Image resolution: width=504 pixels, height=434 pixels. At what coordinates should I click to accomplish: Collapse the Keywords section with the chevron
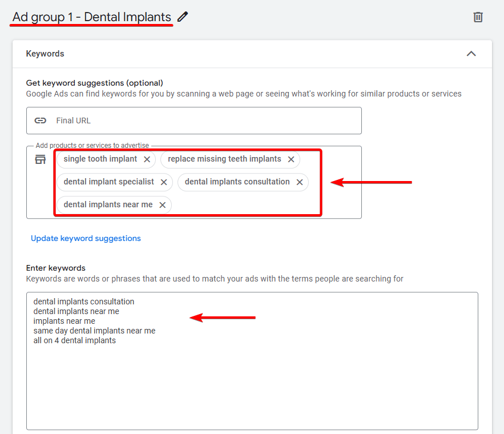point(471,54)
